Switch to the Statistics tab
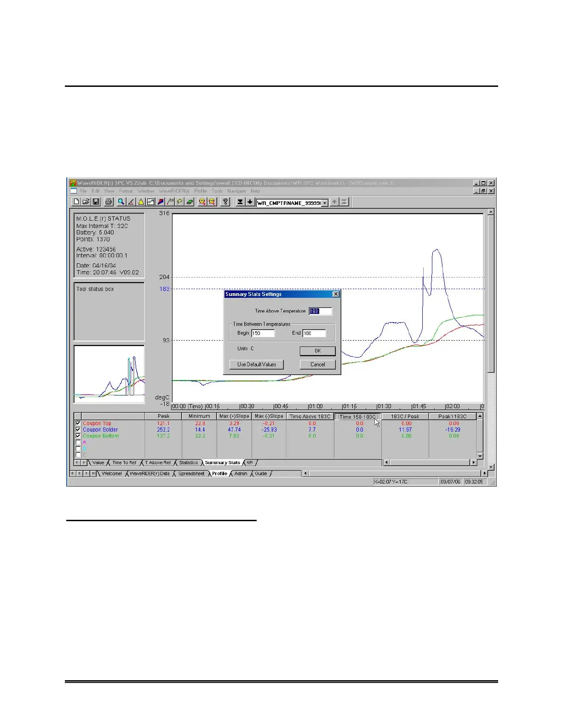 tap(189, 463)
